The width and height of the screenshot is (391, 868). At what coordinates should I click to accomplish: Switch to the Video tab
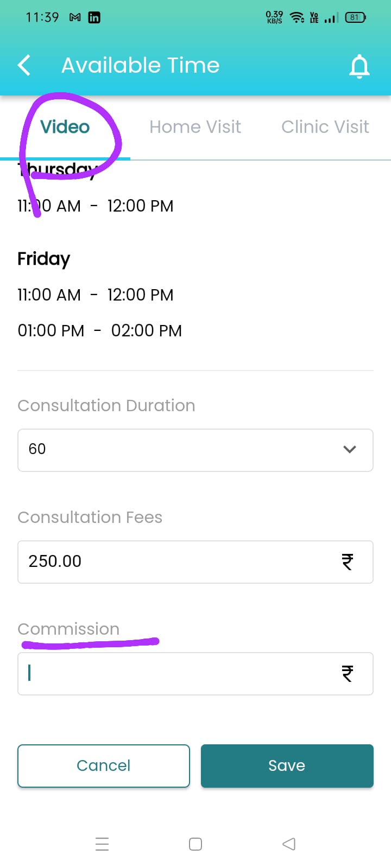click(x=65, y=127)
